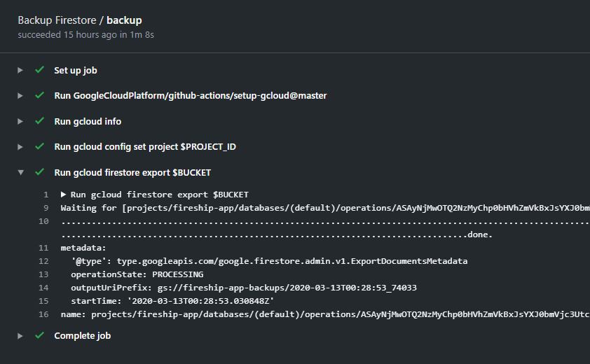Viewport: 590px width, 364px height.
Task: Select log line number 16
Action: (x=44, y=314)
